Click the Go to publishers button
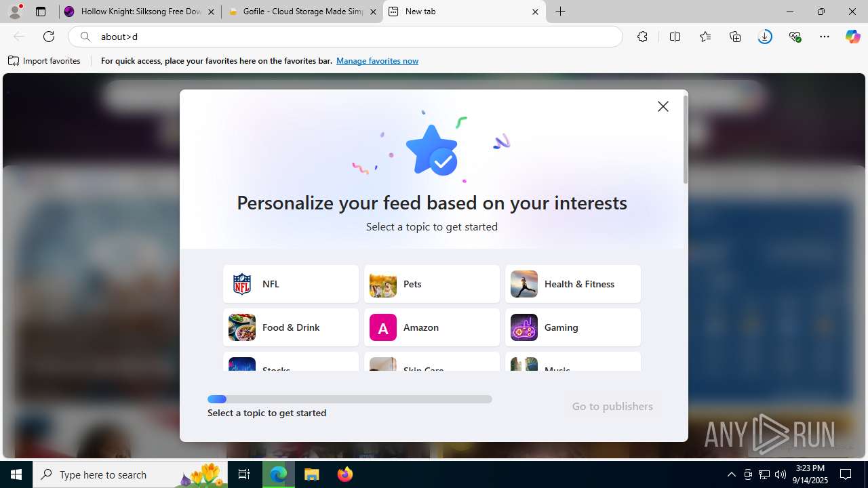Viewport: 868px width, 488px height. click(x=612, y=406)
